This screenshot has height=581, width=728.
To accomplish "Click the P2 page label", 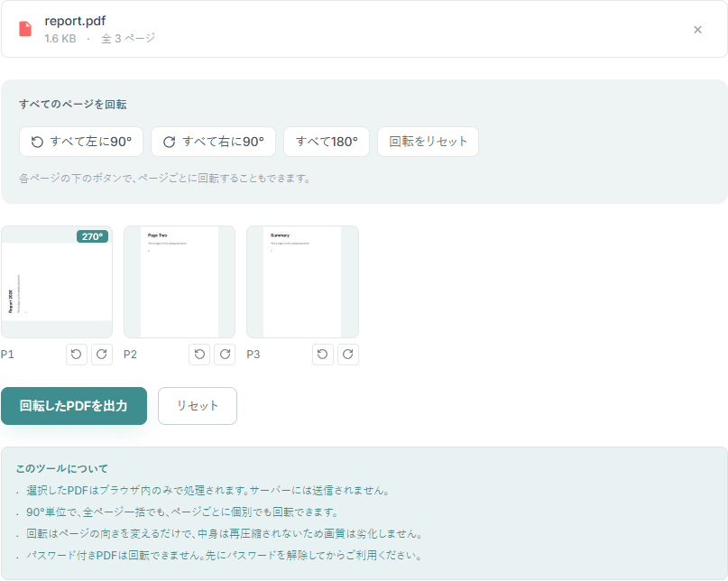I will (131, 355).
